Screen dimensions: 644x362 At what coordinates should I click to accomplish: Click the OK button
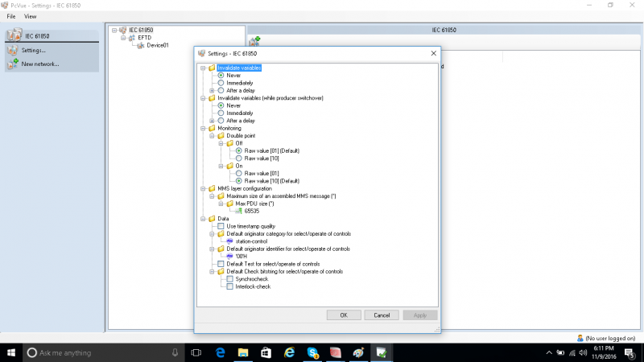tap(344, 315)
